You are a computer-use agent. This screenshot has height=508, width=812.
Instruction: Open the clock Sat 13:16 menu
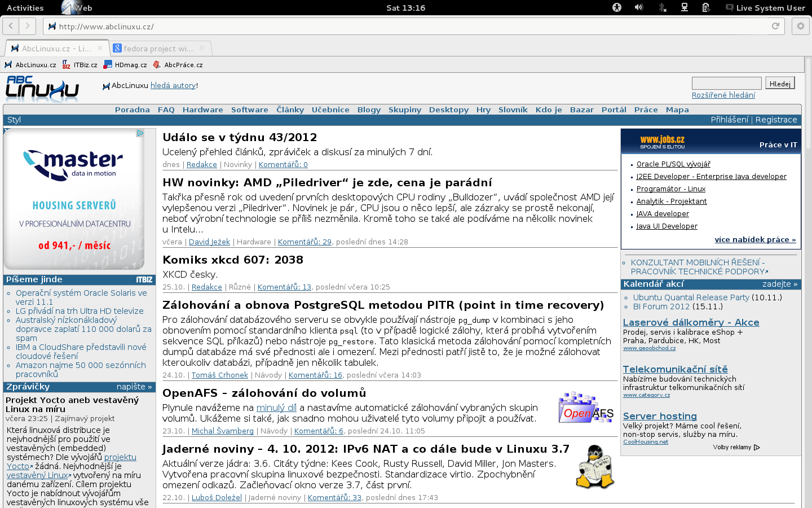[405, 8]
